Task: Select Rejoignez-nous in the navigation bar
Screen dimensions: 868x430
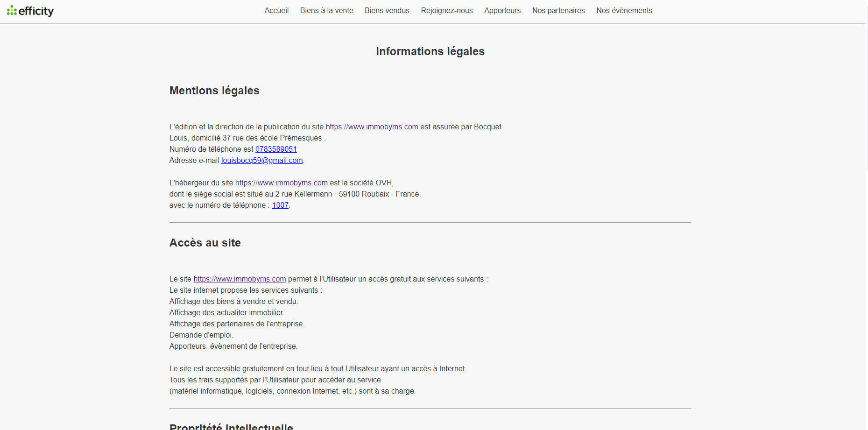Action: (446, 11)
